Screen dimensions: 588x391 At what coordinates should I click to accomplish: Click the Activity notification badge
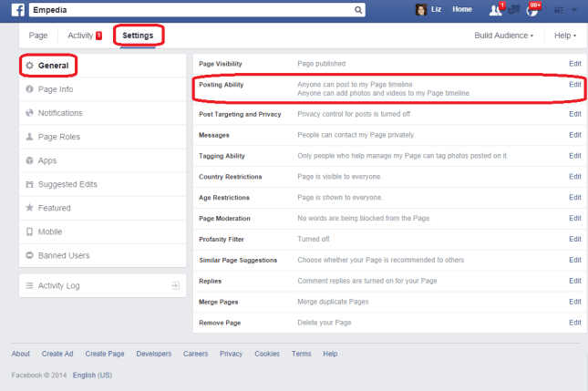(99, 36)
